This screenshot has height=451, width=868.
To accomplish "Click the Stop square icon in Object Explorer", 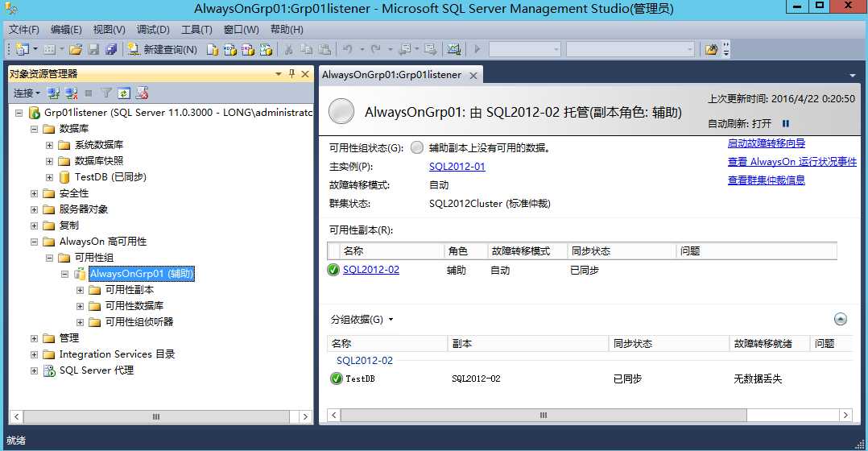I will tap(89, 93).
